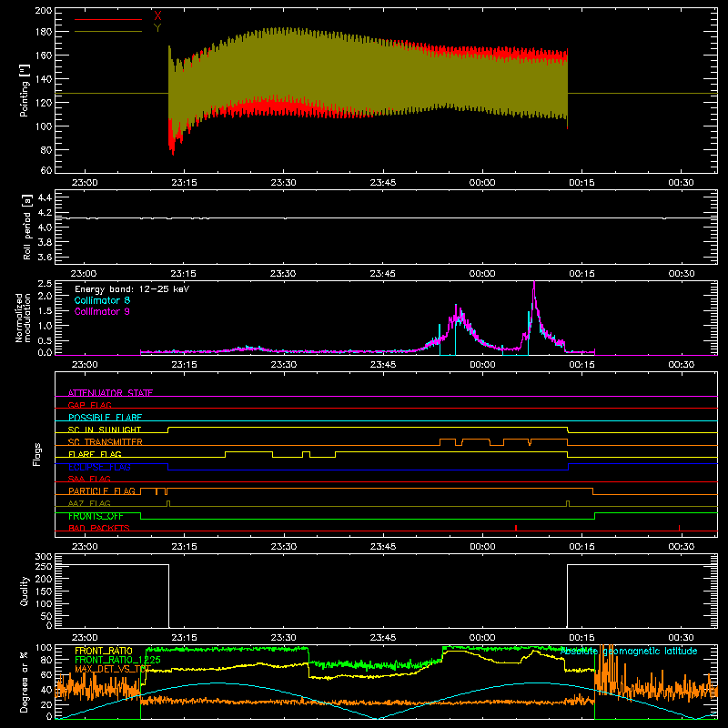Click the "00:30" tick under the Pointing plot

point(681,183)
